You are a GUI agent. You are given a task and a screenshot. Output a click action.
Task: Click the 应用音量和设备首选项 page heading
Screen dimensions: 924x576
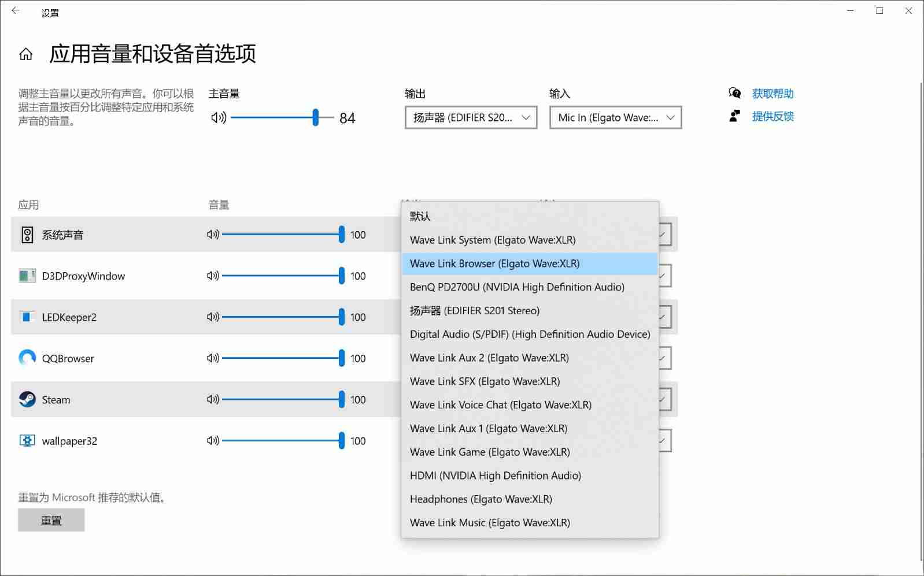[153, 54]
